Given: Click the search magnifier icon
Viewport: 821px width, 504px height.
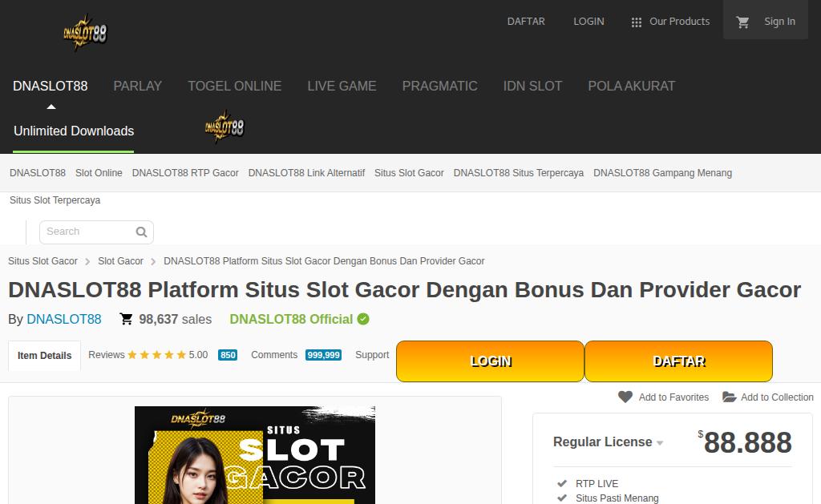Looking at the screenshot, I should pyautogui.click(x=141, y=232).
